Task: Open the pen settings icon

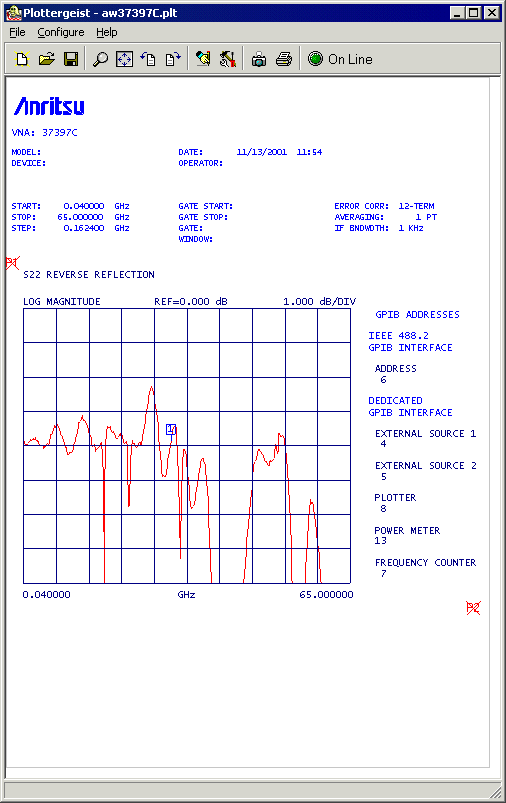Action: [x=203, y=59]
